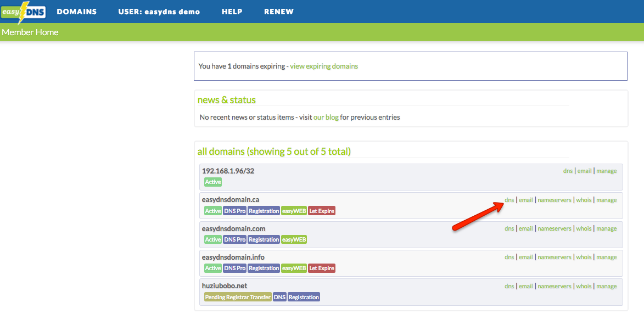Open nameservers for easydnsdomain.ca
The height and width of the screenshot is (319, 644).
pos(555,200)
